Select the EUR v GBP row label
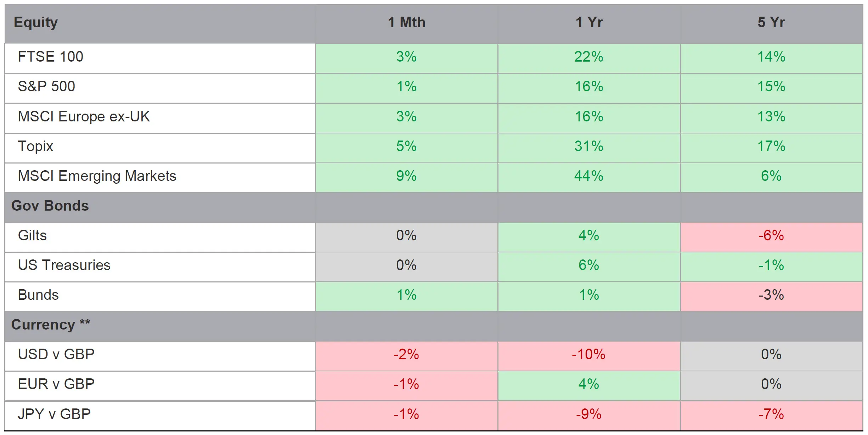This screenshot has height=435, width=868. pyautogui.click(x=56, y=384)
